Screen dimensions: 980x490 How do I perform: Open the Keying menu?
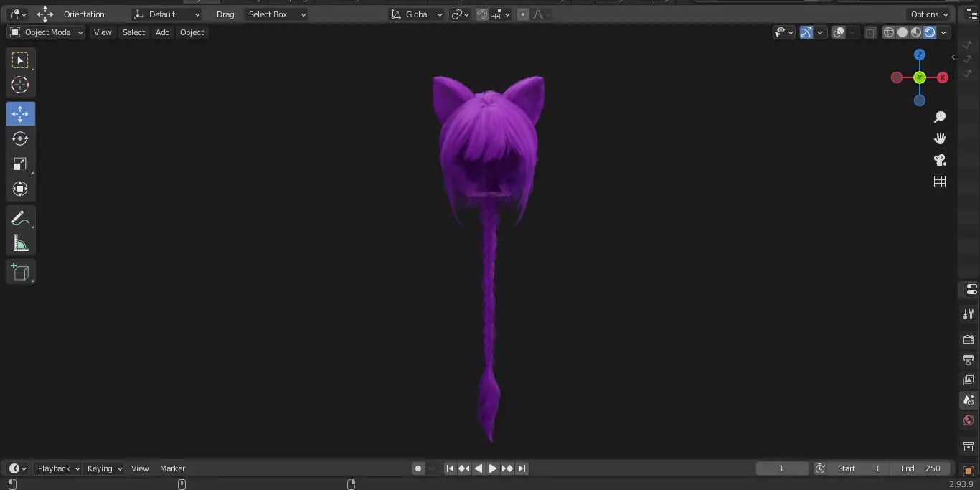point(105,468)
